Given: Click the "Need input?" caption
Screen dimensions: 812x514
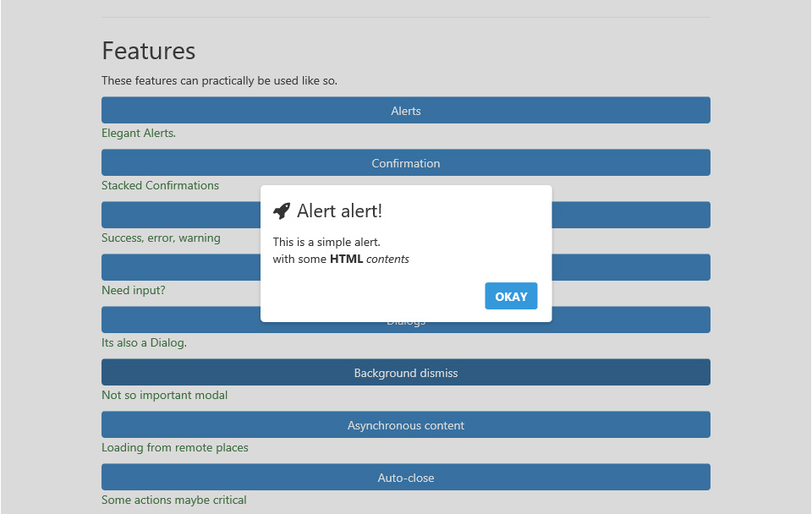Looking at the screenshot, I should pos(134,291).
